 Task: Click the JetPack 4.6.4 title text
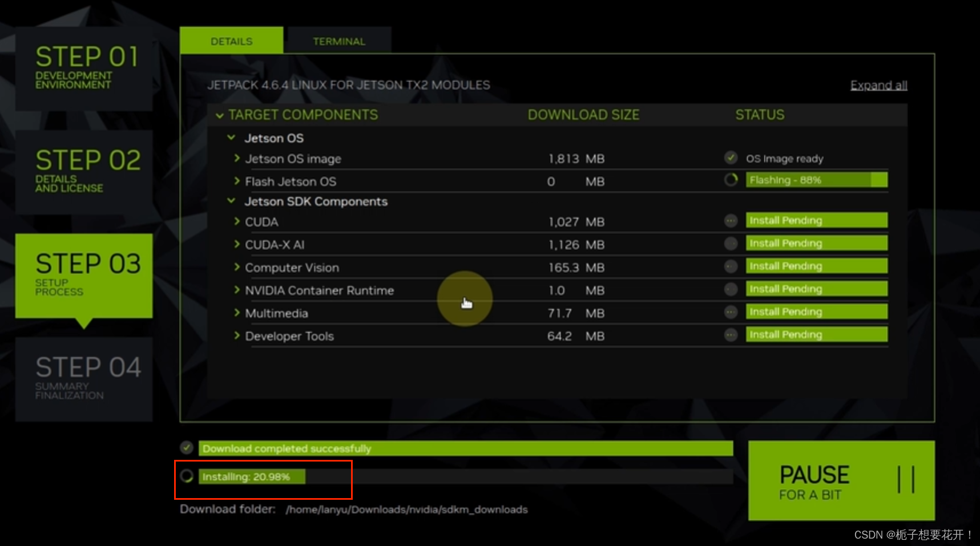point(348,85)
